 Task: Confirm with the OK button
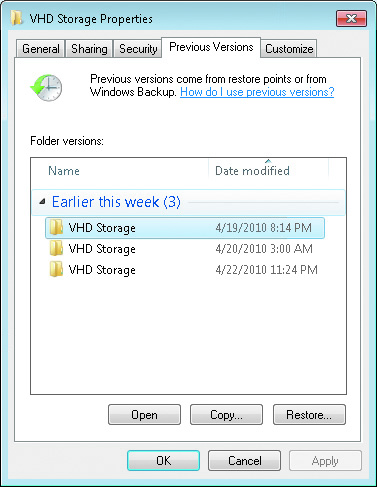(x=163, y=461)
